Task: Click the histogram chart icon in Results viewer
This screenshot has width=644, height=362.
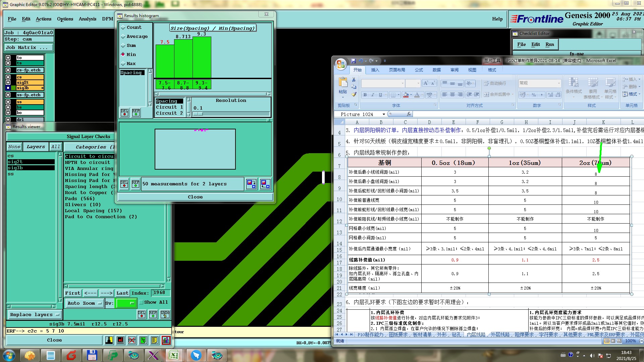Action: pos(166,340)
